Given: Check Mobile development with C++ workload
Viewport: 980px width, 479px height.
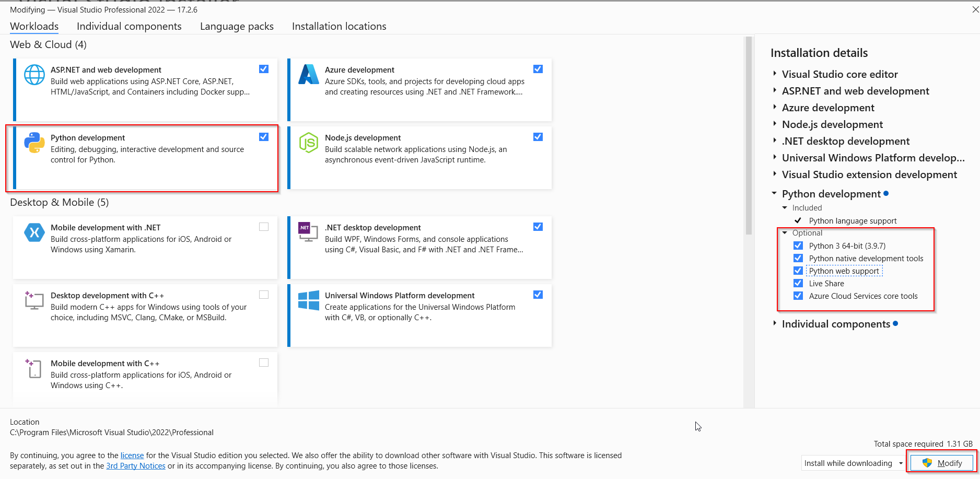Looking at the screenshot, I should tap(264, 363).
